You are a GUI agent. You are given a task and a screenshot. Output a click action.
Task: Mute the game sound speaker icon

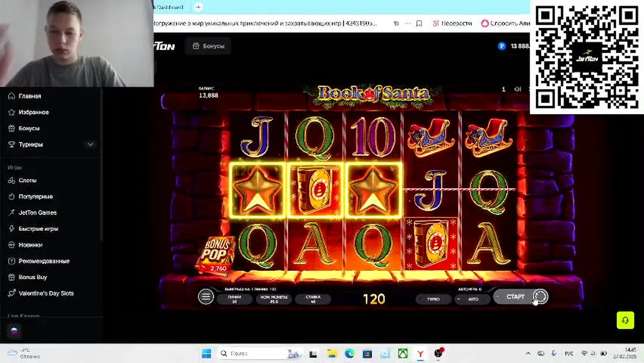pos(518,89)
